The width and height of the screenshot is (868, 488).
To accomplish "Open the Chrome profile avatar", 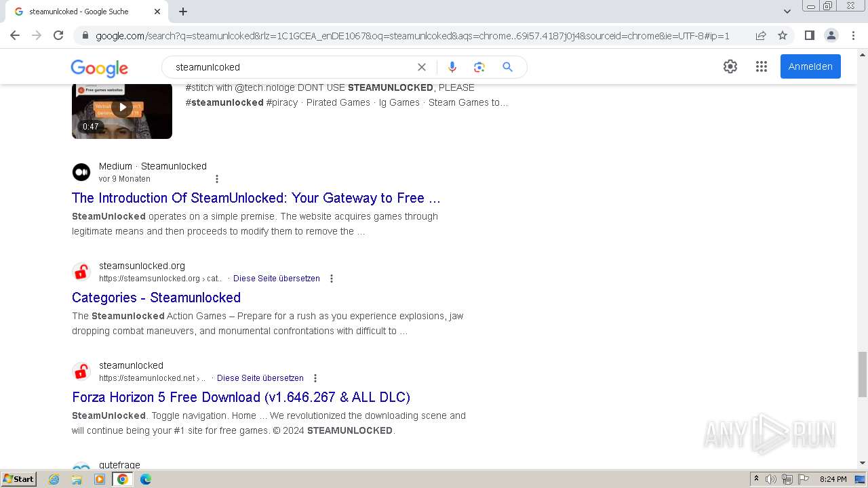I will (831, 35).
